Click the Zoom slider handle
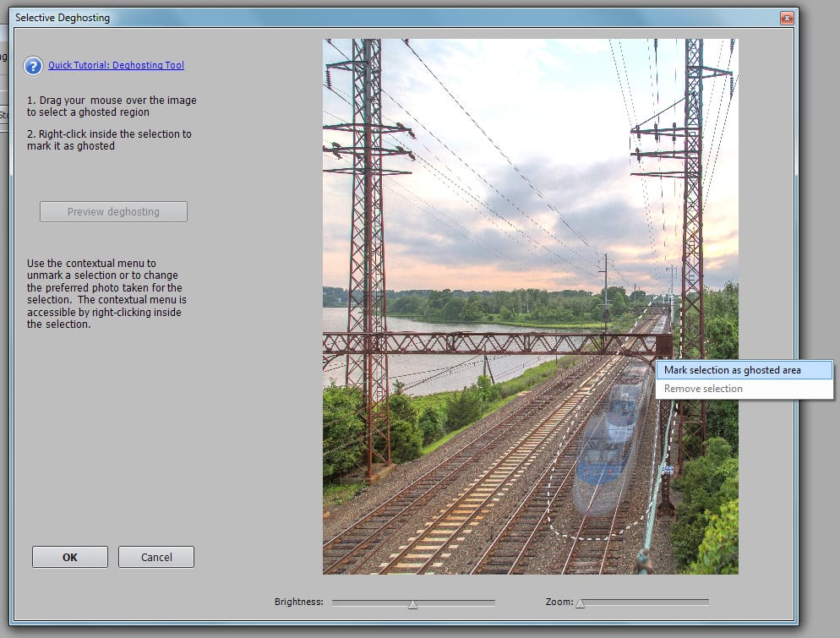 coord(580,603)
